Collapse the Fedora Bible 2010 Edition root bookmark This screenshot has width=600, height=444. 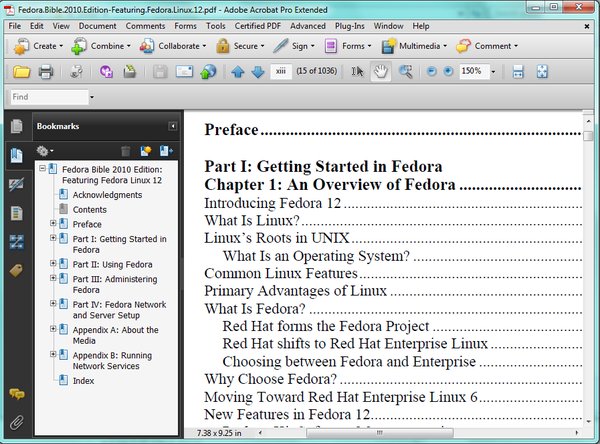tap(42, 168)
